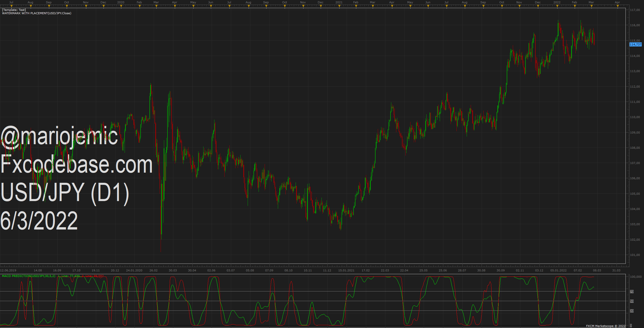The width and height of the screenshot is (644, 328).
Task: Click the 08.03 date on time axis
Action: point(597,270)
